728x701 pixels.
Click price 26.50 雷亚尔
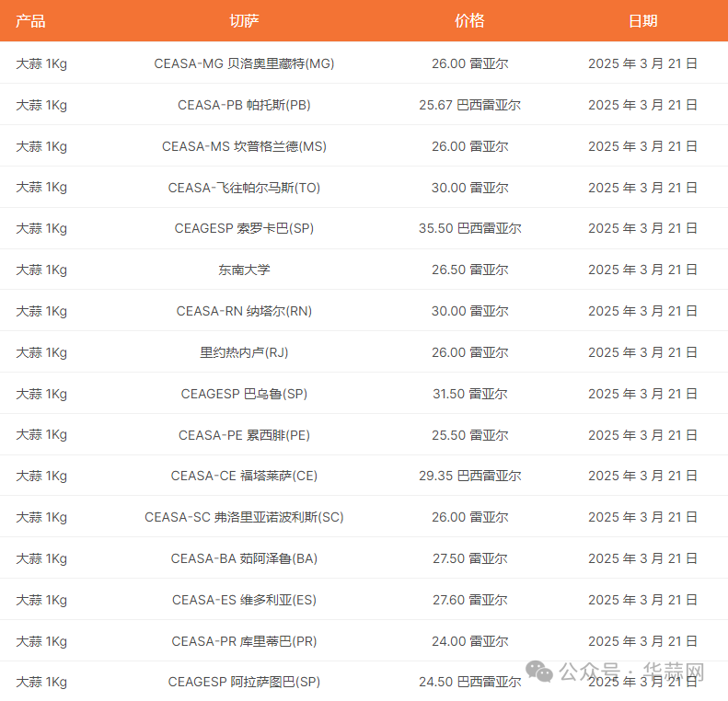(x=470, y=270)
